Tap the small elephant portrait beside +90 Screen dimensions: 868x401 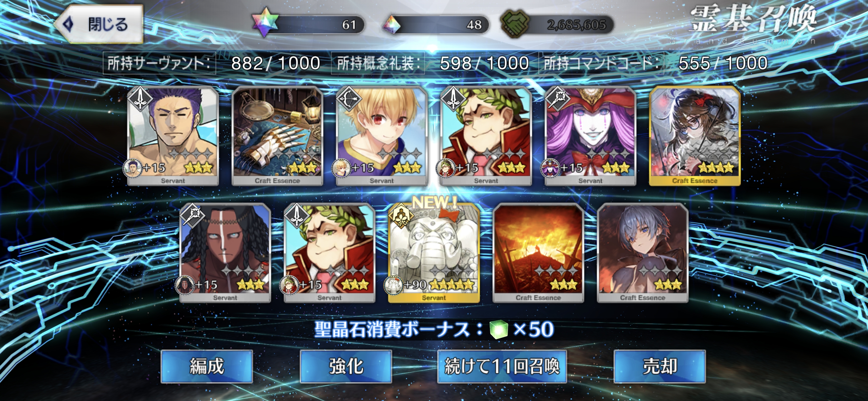393,286
